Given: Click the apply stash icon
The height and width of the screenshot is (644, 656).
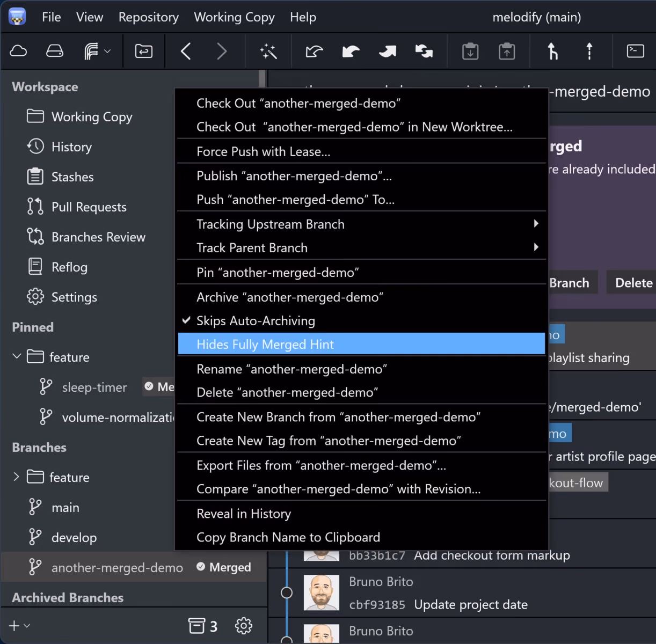Looking at the screenshot, I should point(507,52).
